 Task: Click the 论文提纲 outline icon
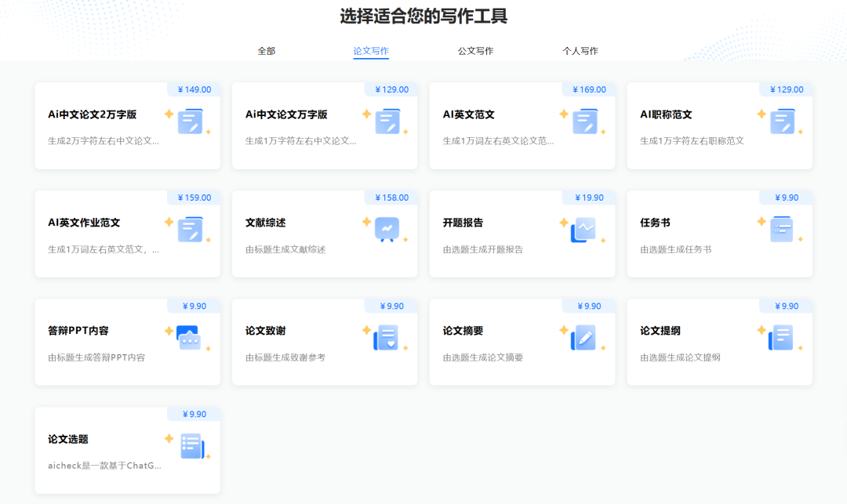[782, 337]
